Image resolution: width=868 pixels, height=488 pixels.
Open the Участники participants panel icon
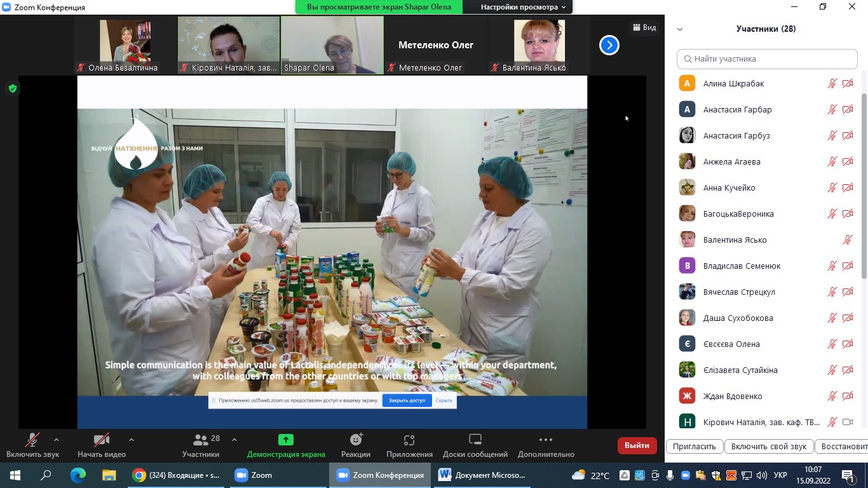pos(201,439)
